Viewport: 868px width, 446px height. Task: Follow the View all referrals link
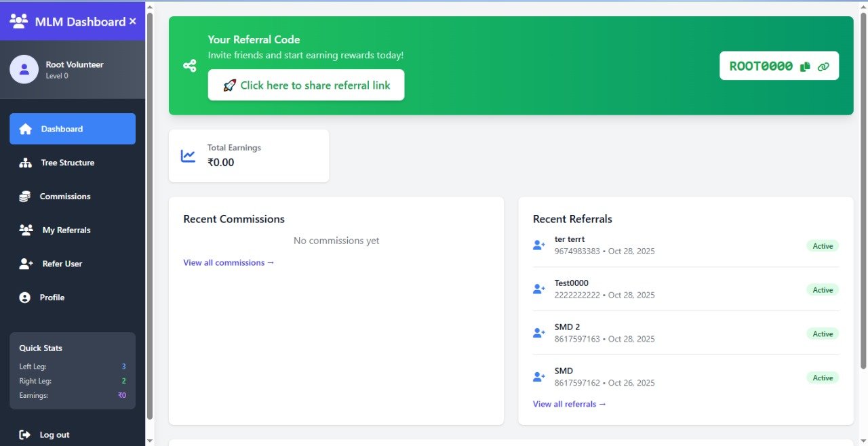click(x=569, y=404)
